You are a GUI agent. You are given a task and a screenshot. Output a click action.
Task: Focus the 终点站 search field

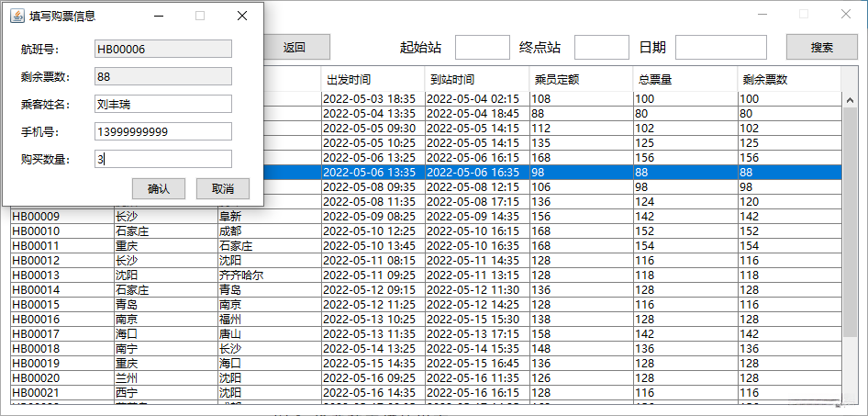coord(602,47)
